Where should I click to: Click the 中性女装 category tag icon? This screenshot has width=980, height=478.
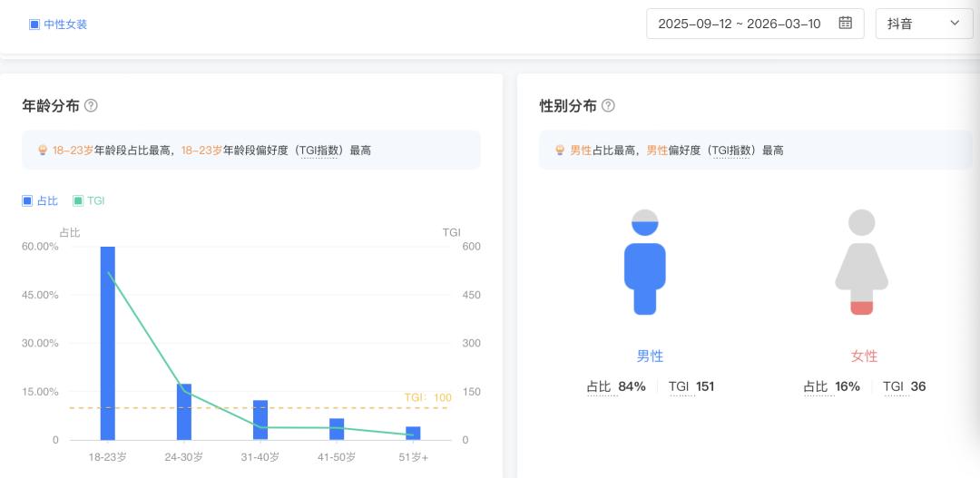(34, 24)
